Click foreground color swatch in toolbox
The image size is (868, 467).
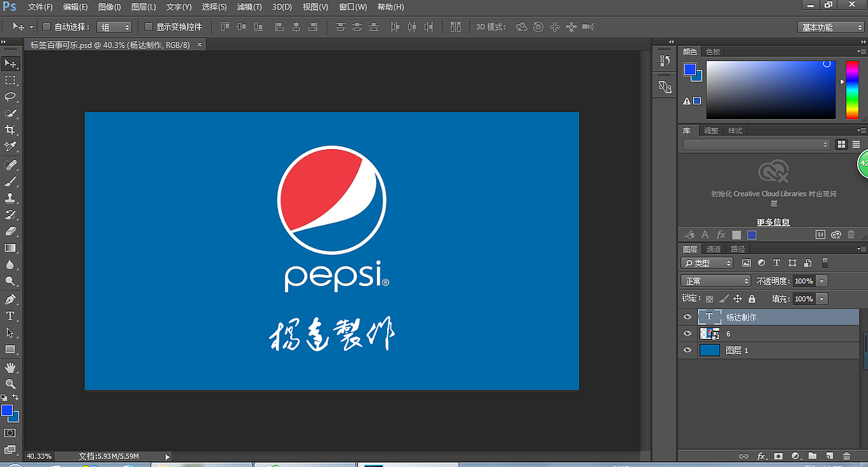pos(7,410)
